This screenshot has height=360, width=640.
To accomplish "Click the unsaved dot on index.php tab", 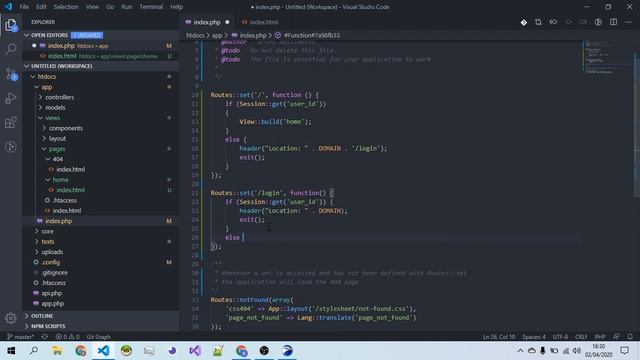I will (227, 22).
